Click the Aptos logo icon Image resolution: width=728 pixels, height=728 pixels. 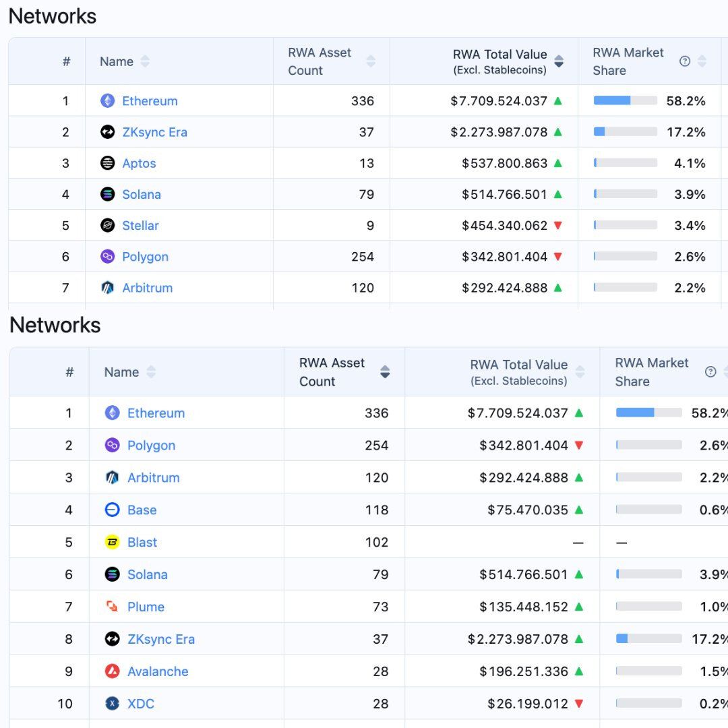click(108, 163)
